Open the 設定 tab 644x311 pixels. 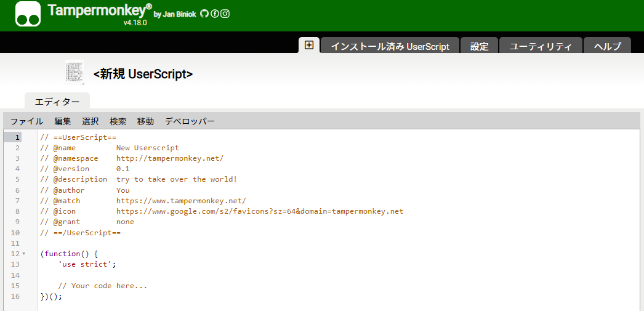479,46
